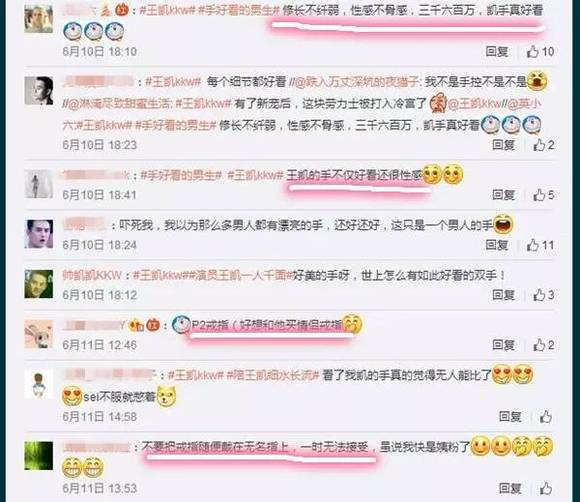Open the rabbit avatar on the 12:46 comment
The height and width of the screenshot is (502, 580).
(x=39, y=334)
